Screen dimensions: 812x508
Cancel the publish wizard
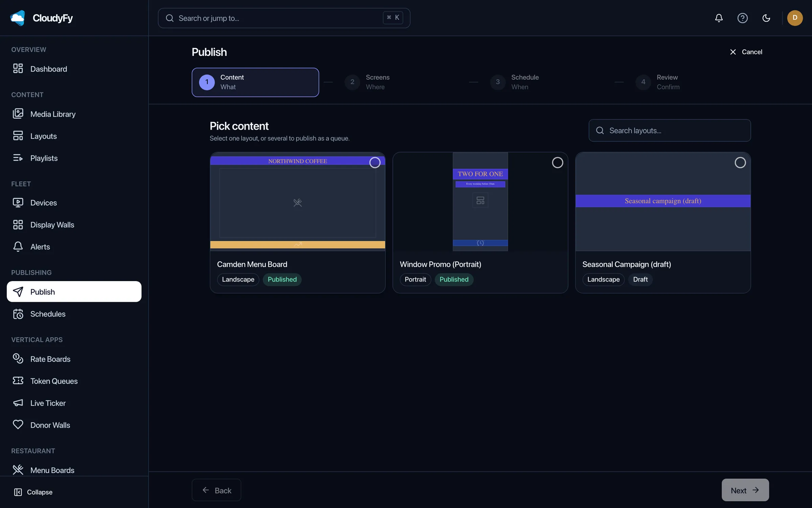coord(746,52)
